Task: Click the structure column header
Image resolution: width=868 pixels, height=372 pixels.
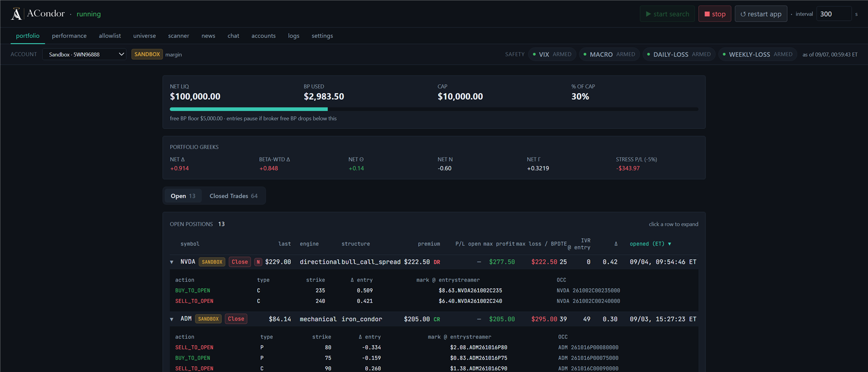Action: click(355, 244)
